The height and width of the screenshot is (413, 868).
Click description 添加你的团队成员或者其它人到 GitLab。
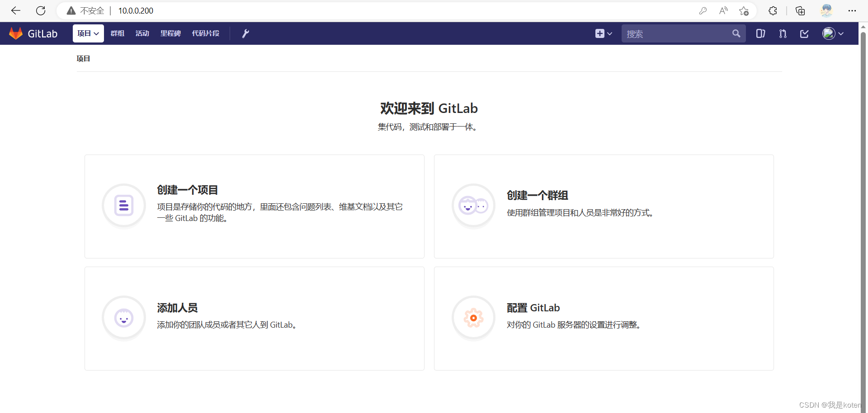[228, 325]
